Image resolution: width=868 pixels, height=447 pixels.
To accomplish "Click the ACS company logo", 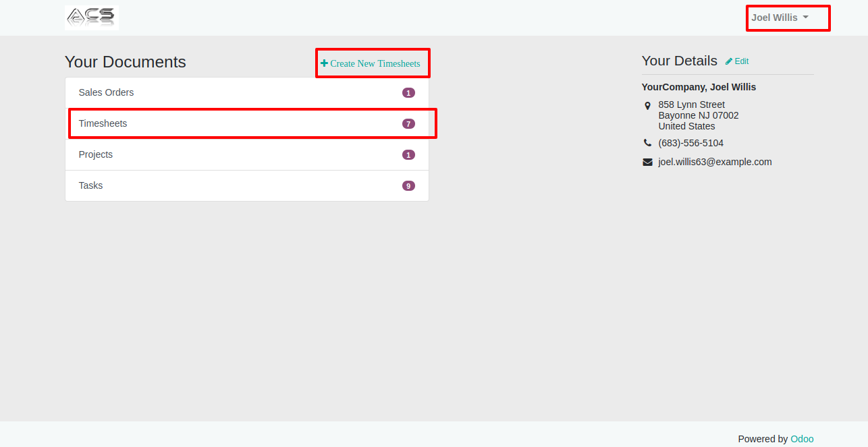I will click(x=92, y=18).
